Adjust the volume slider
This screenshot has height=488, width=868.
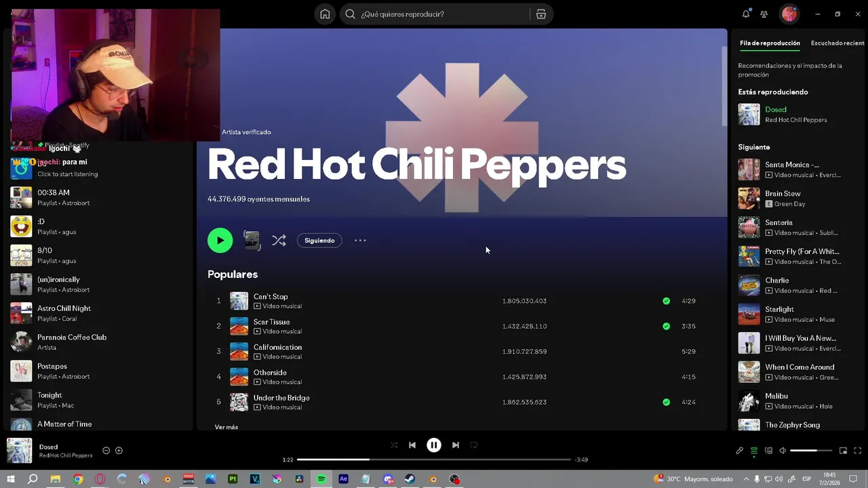click(x=811, y=451)
